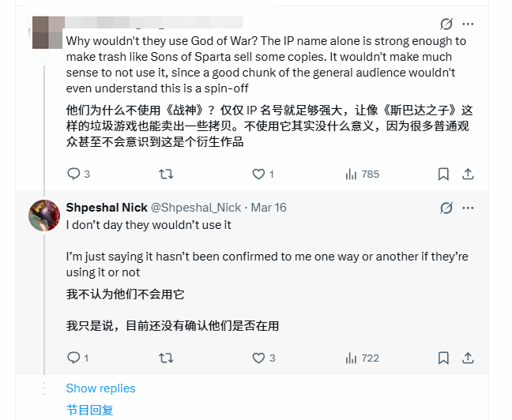Reply to the God of War tweet
The width and height of the screenshot is (512, 420).
pyautogui.click(x=73, y=174)
